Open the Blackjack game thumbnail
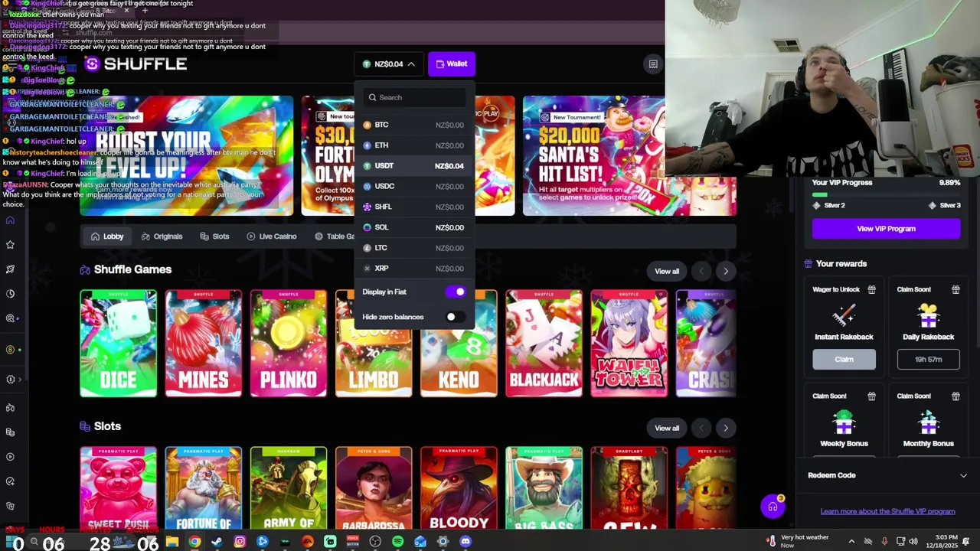980x551 pixels. click(x=544, y=344)
